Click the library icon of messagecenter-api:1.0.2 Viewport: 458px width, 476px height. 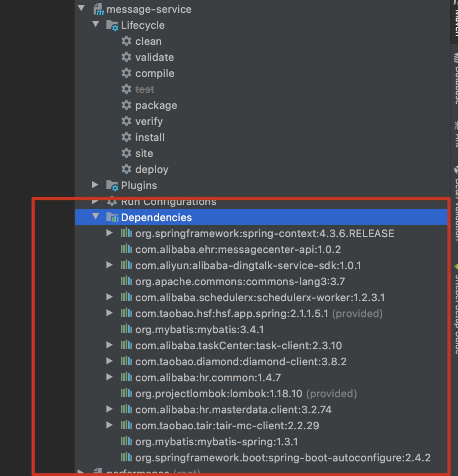pyautogui.click(x=126, y=249)
